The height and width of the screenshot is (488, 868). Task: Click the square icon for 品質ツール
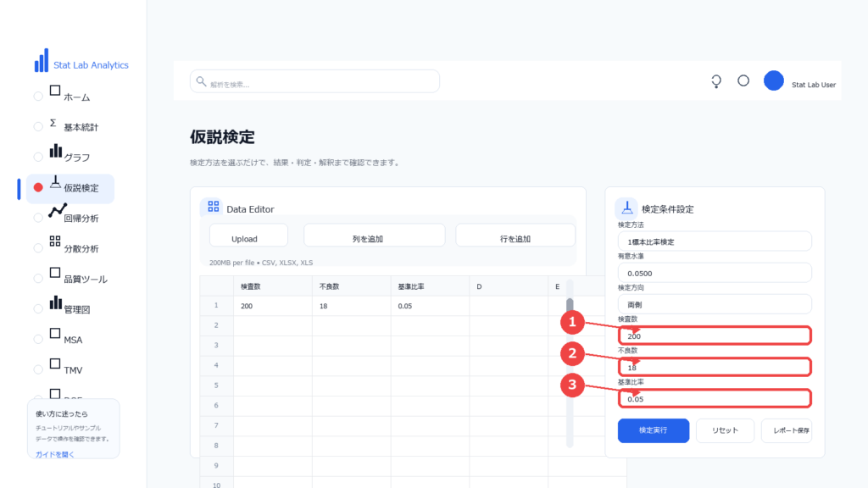tap(55, 273)
